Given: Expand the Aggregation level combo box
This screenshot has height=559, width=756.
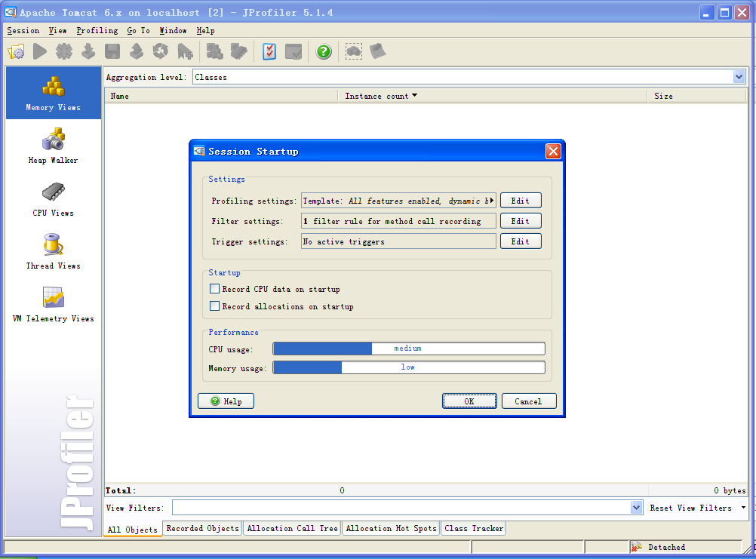Looking at the screenshot, I should 739,77.
